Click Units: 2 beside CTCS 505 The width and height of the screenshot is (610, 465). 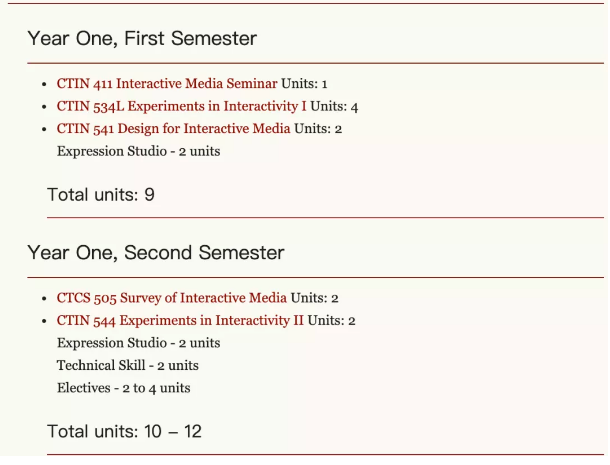[x=314, y=298]
